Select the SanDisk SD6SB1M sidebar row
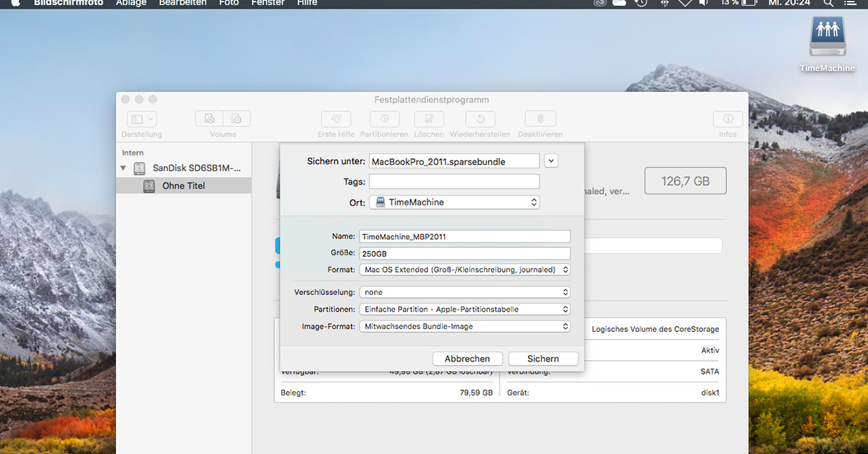Image resolution: width=868 pixels, height=454 pixels. click(x=184, y=168)
